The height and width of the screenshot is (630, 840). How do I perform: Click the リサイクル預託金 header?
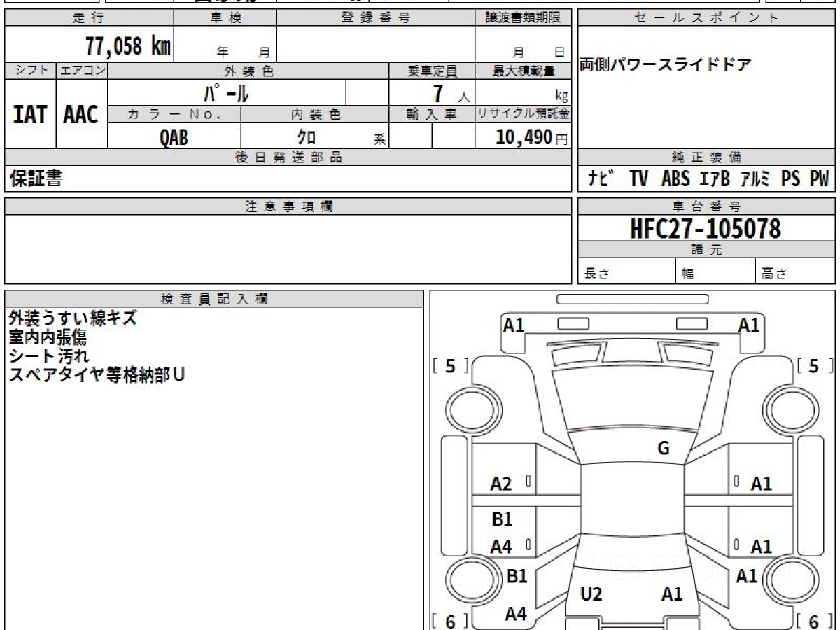[x=524, y=115]
